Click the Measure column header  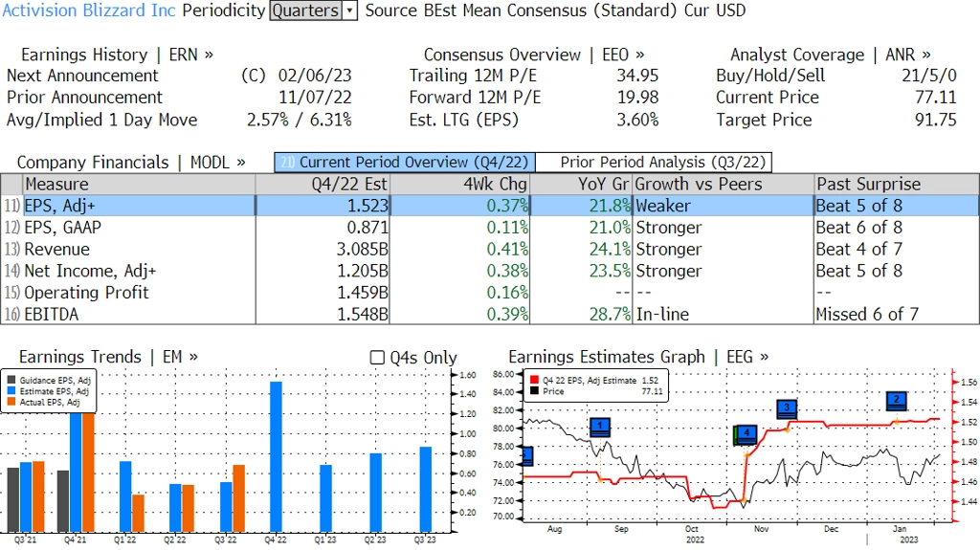point(139,184)
